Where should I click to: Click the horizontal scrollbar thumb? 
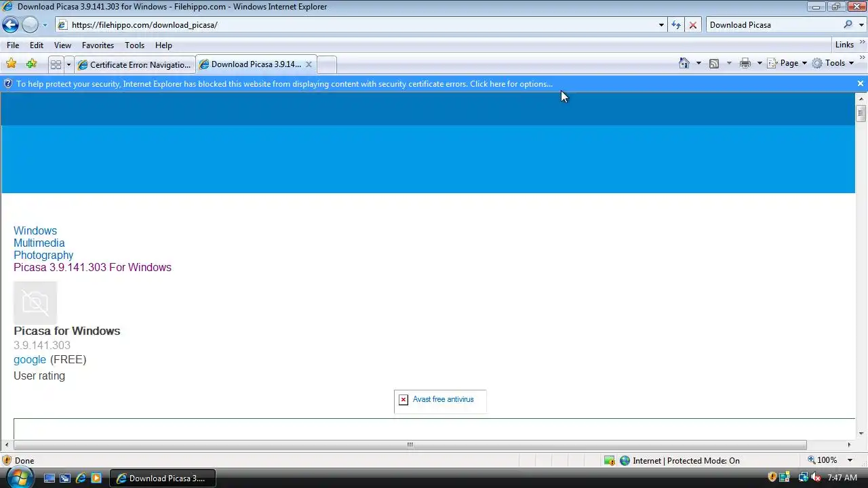pyautogui.click(x=410, y=445)
